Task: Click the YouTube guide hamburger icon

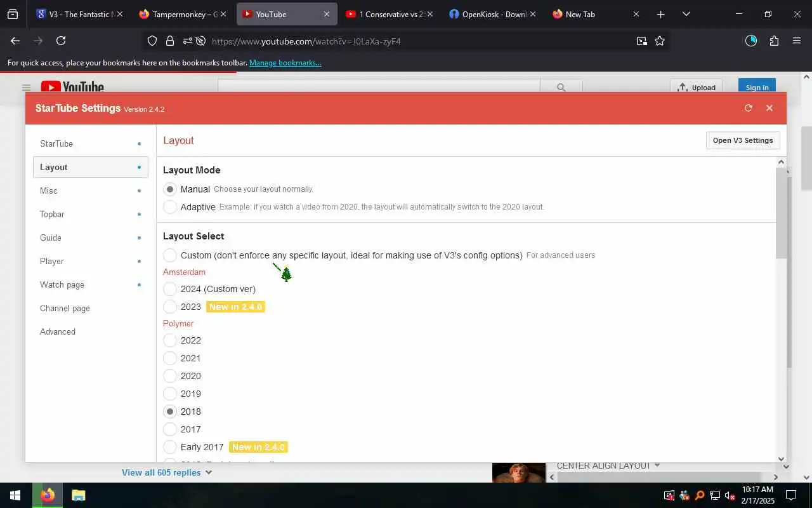Action: point(26,88)
